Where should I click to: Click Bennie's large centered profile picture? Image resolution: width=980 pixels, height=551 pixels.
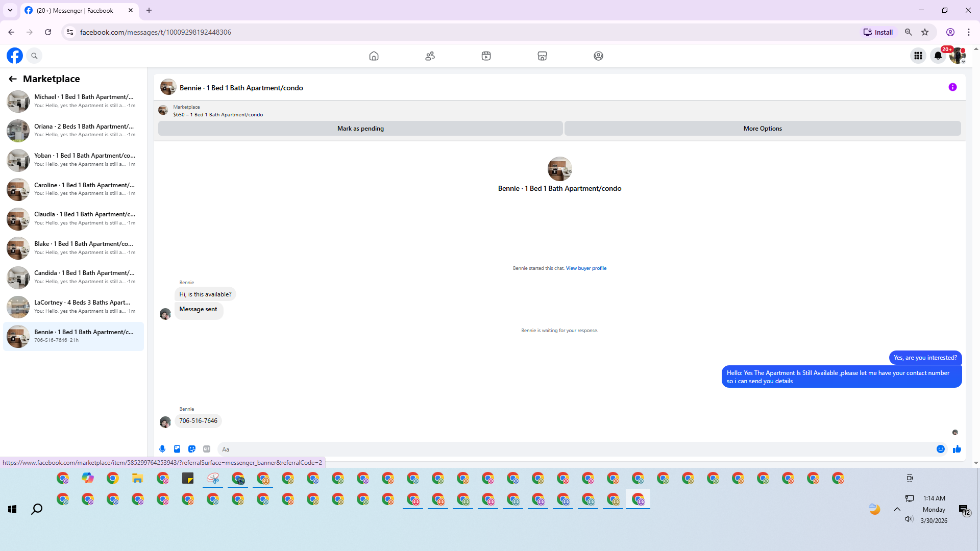[559, 169]
